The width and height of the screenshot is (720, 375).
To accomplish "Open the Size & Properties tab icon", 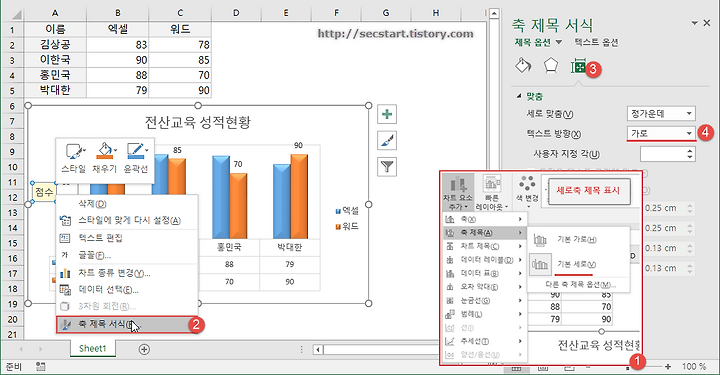I will point(578,67).
